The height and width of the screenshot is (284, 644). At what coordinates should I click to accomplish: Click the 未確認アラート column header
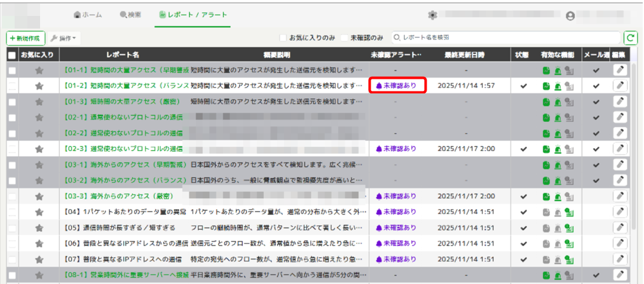[396, 55]
